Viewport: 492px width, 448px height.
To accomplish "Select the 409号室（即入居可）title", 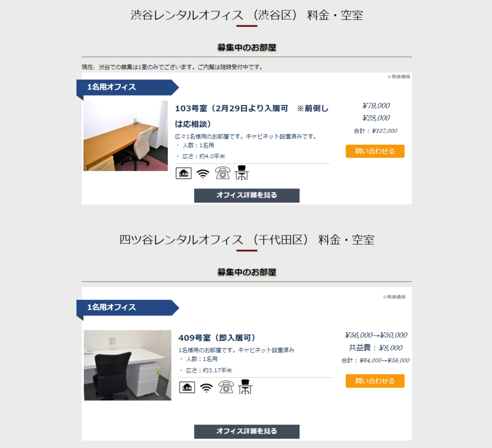I will (x=217, y=338).
